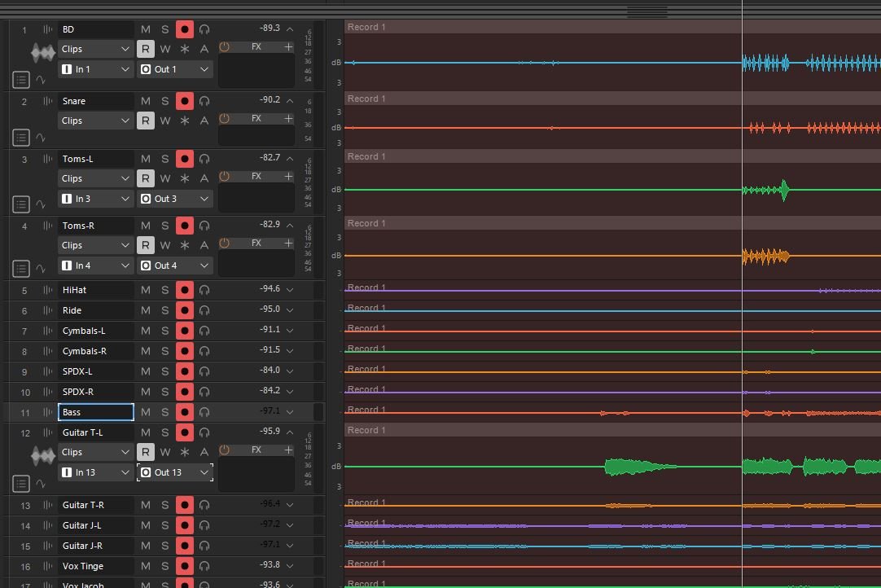Image resolution: width=881 pixels, height=588 pixels.
Task: Click the Archive button on BD track
Action: point(204,49)
